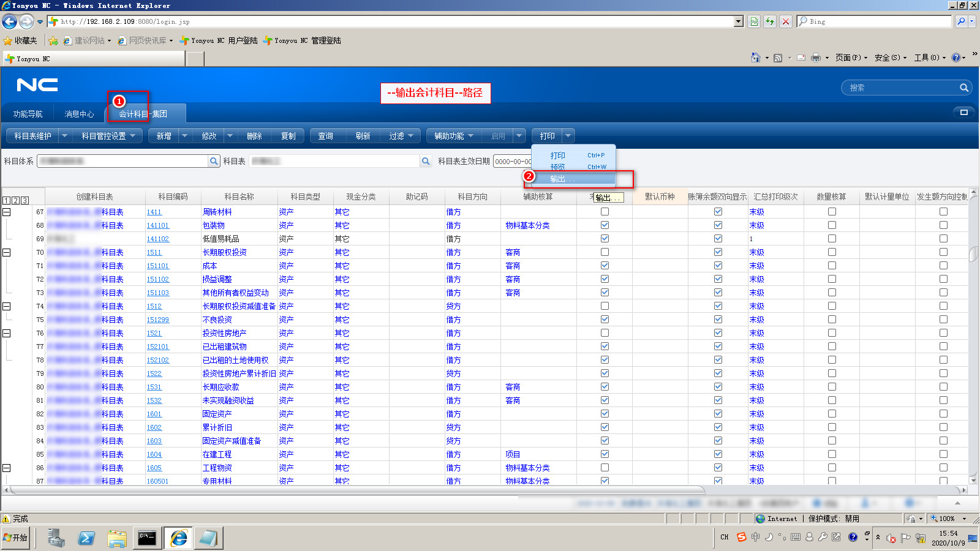Image resolution: width=980 pixels, height=551 pixels.
Task: Click the 科目表 lookup magnifier icon
Action: tap(426, 161)
